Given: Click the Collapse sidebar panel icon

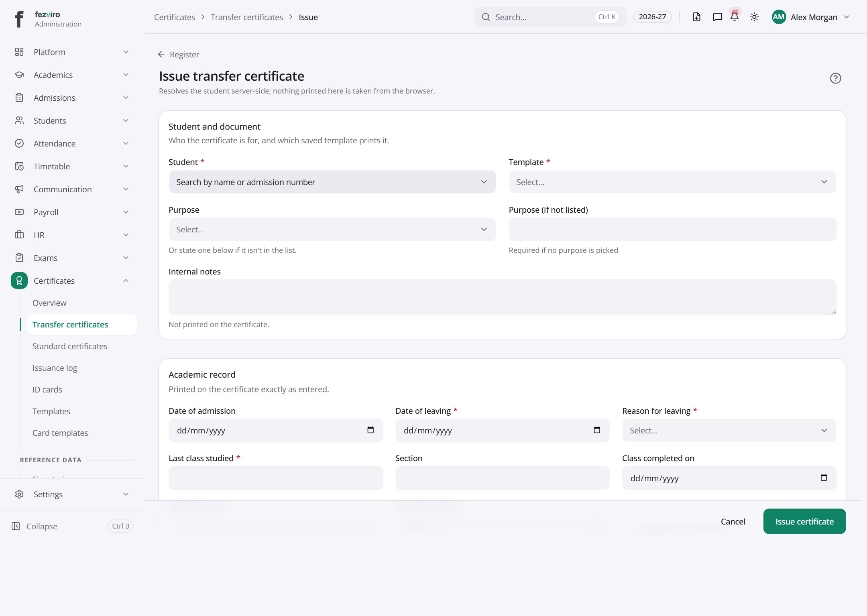Looking at the screenshot, I should (x=16, y=526).
